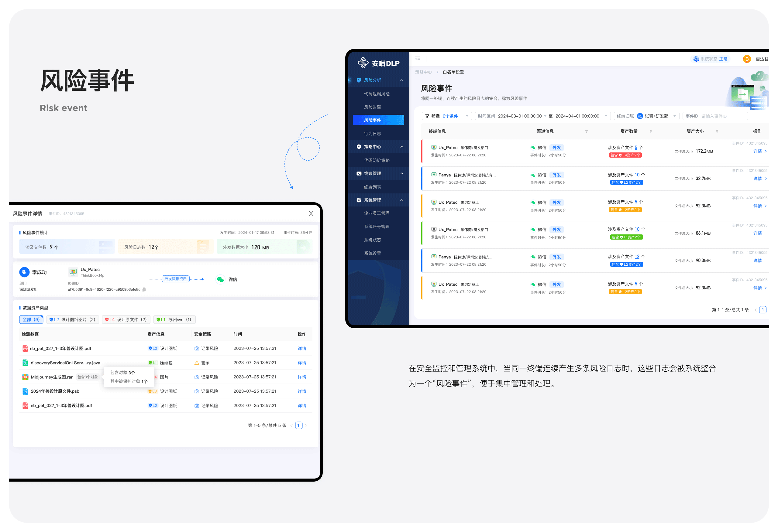Collapse the 终端管理 menu group
Viewport: 778px width, 532px height.
401,173
